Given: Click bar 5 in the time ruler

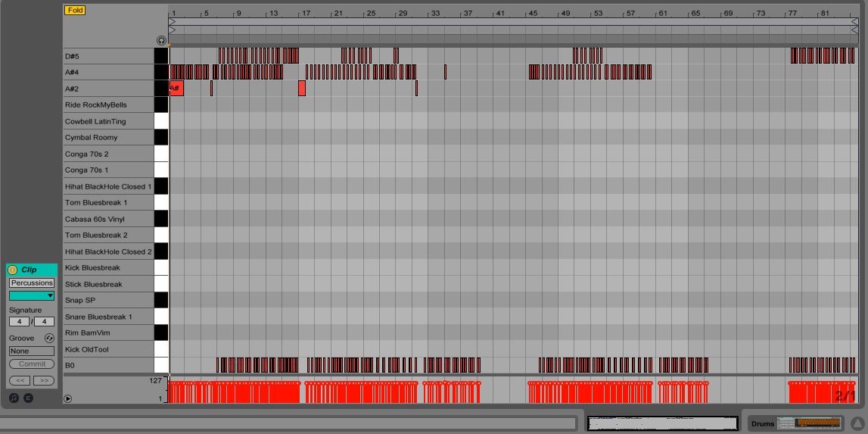Looking at the screenshot, I should point(206,14).
